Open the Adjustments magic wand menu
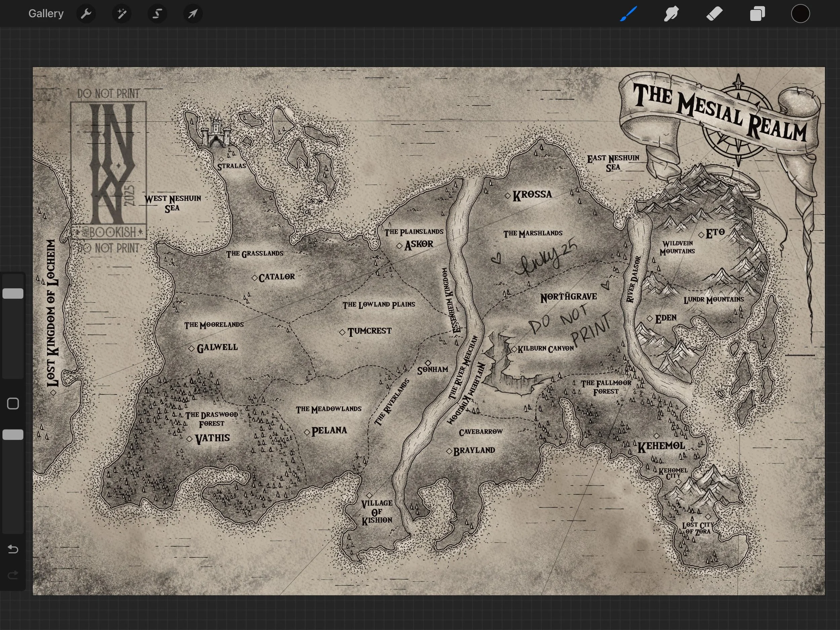This screenshot has height=630, width=840. click(122, 13)
